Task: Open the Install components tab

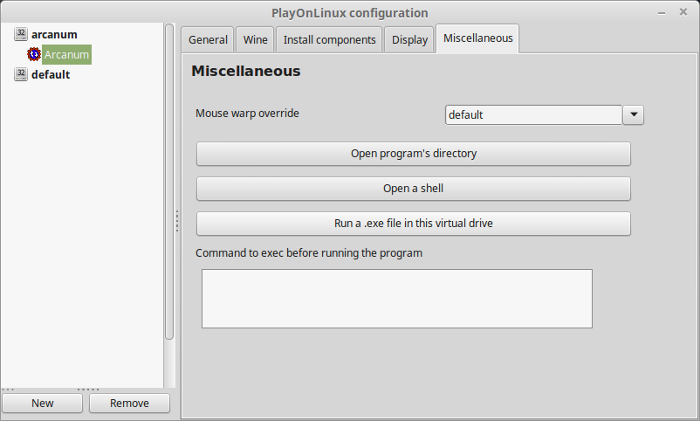Action: point(329,40)
